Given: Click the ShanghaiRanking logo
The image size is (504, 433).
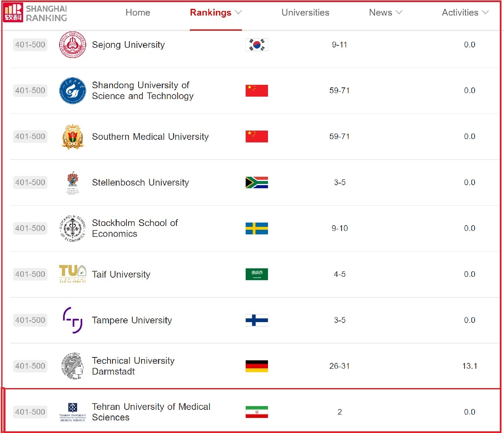Looking at the screenshot, I should [x=35, y=13].
